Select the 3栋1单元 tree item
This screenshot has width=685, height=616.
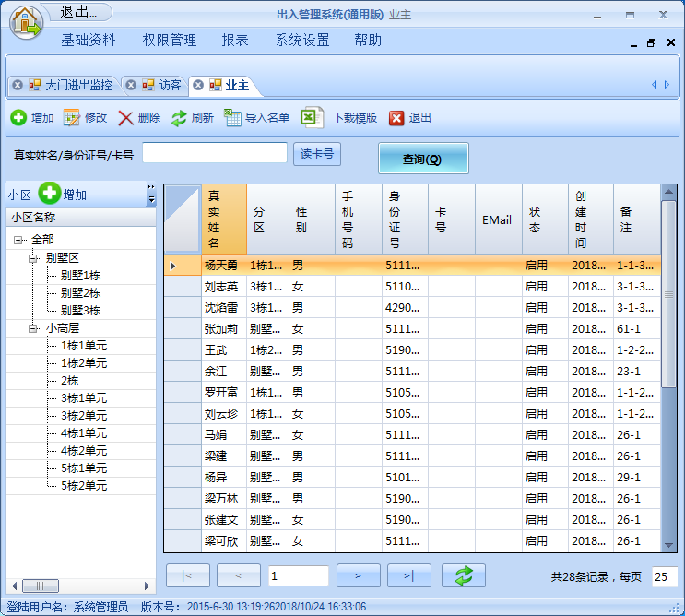point(83,398)
